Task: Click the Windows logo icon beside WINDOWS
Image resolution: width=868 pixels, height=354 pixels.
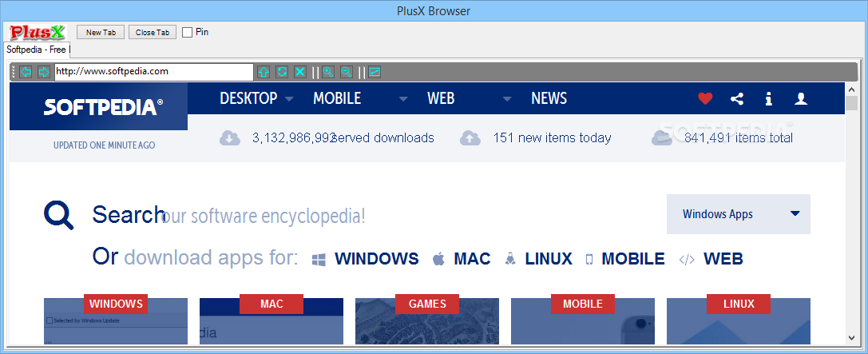Action: click(x=319, y=259)
